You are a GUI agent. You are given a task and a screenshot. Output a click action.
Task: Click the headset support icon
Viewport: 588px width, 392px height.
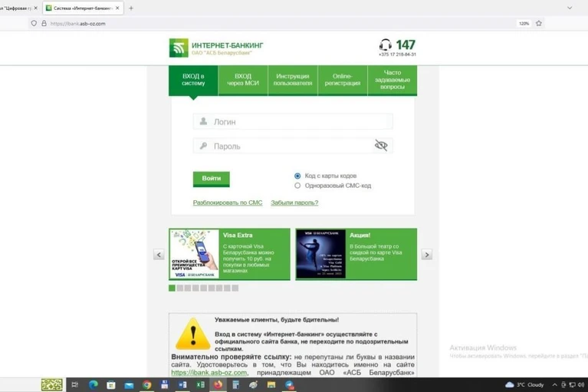385,45
